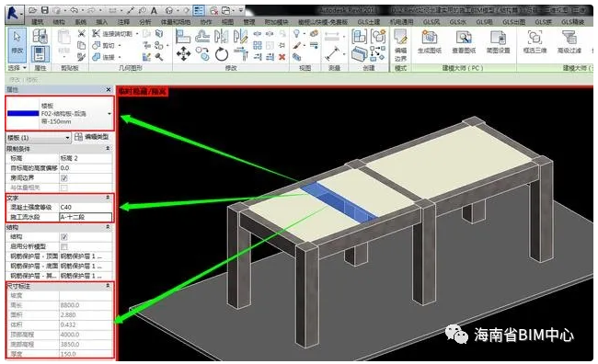Click the 钢筋保护层 - 顶面 value cell
This screenshot has height=364, width=598.
[86, 256]
